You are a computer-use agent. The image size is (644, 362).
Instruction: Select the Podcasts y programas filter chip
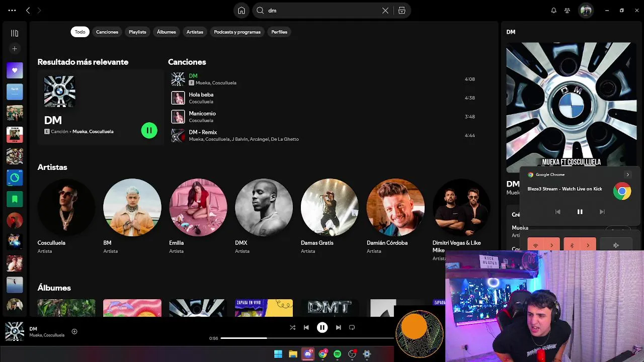(x=237, y=32)
